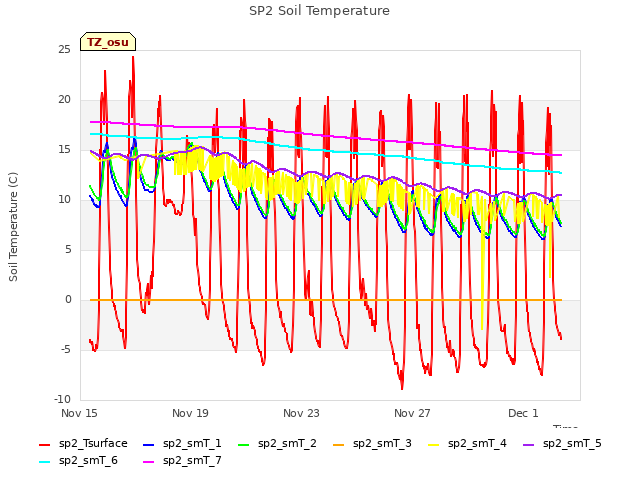Click the 20 y-axis tick label
This screenshot has width=640, height=480.
point(64,100)
